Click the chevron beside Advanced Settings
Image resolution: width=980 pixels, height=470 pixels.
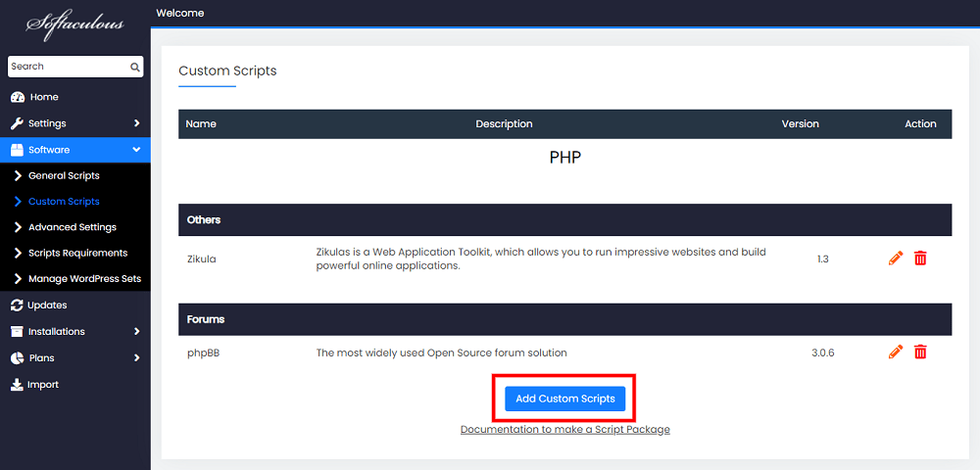(x=18, y=227)
